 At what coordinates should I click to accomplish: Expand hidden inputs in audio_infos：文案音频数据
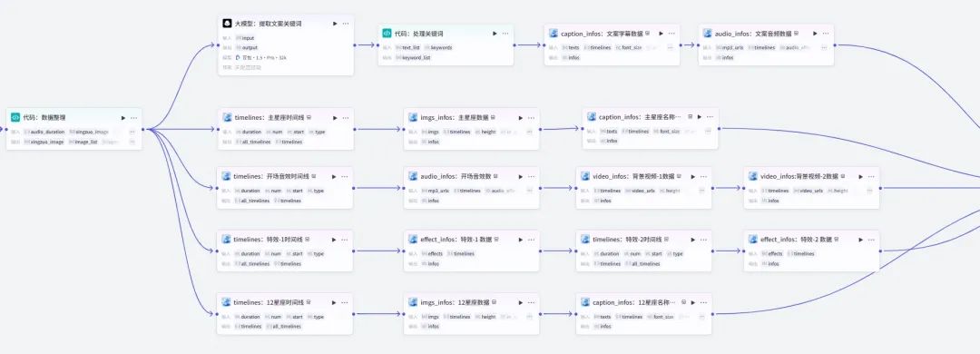[824, 47]
